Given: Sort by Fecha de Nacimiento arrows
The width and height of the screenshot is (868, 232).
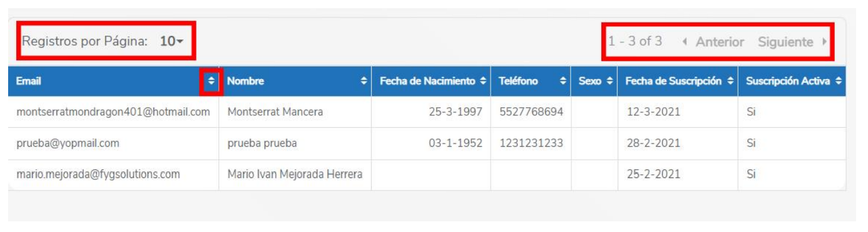Looking at the screenshot, I should (483, 82).
